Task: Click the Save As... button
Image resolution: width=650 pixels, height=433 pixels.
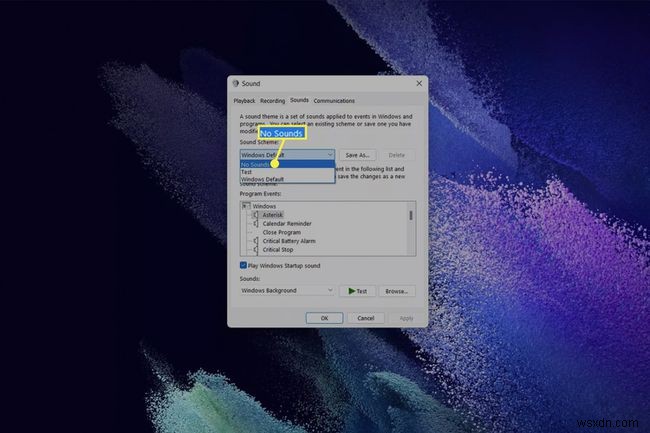Action: click(x=357, y=155)
